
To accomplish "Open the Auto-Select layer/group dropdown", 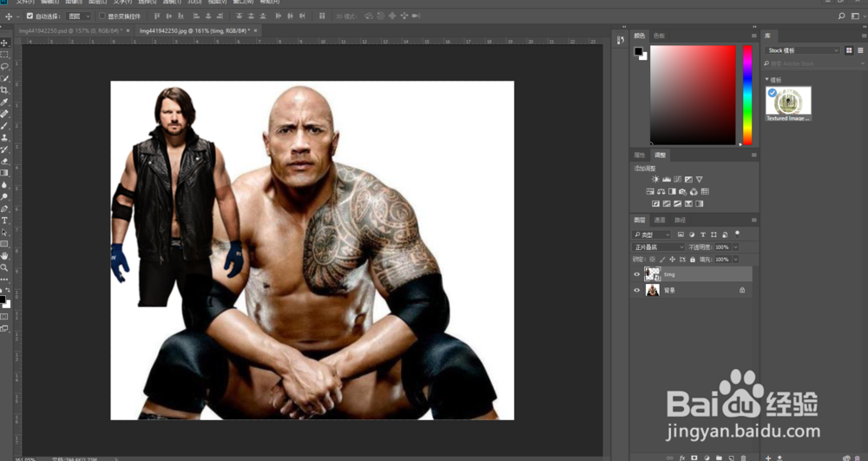I will pyautogui.click(x=78, y=16).
